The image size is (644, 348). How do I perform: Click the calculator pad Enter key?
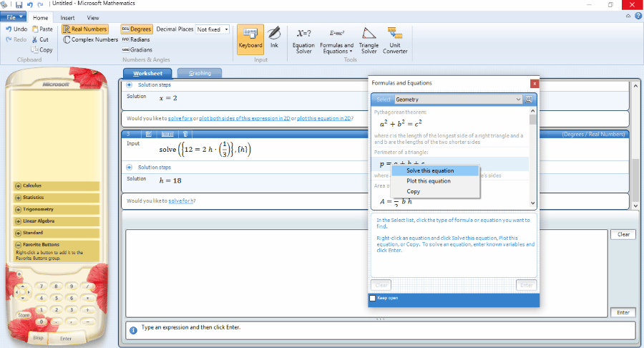point(66,339)
